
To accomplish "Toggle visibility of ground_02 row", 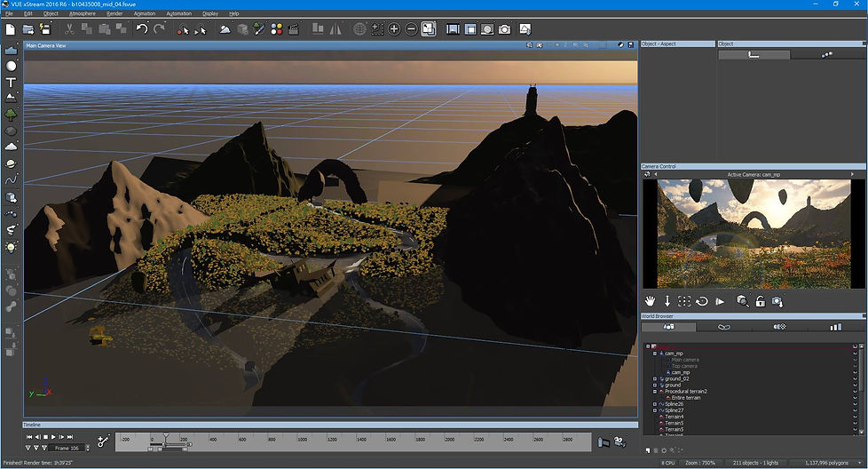I will point(855,378).
